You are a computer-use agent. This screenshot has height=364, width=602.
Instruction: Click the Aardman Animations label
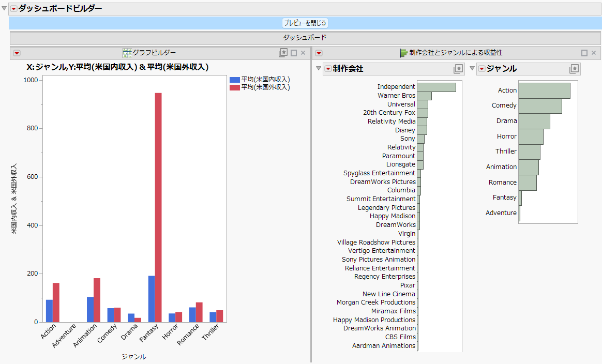tap(384, 345)
